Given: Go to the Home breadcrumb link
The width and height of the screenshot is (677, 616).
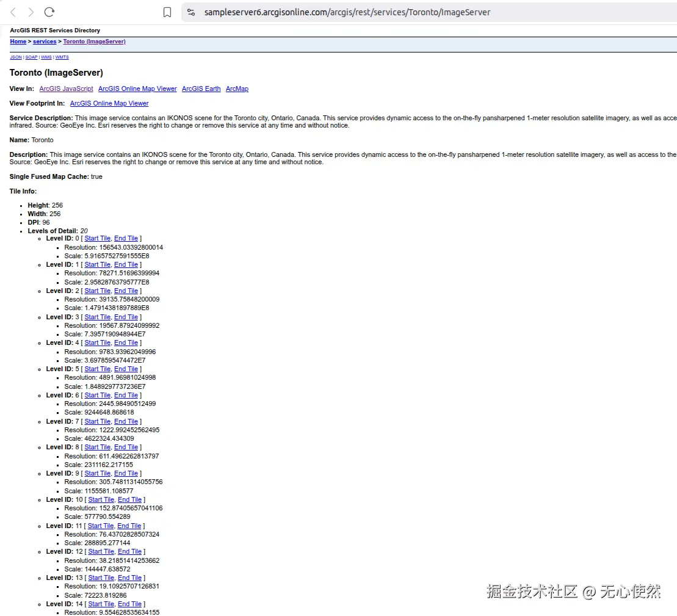Looking at the screenshot, I should pos(18,42).
